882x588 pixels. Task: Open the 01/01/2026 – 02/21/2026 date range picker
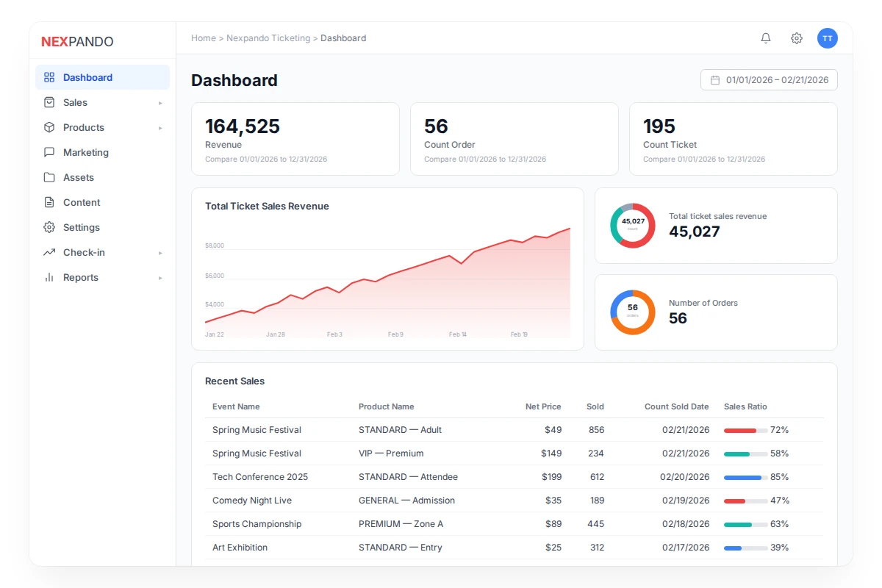(768, 79)
